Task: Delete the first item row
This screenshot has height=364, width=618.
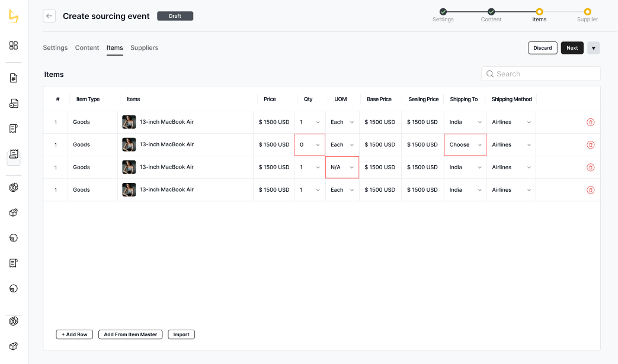Action: tap(590, 123)
